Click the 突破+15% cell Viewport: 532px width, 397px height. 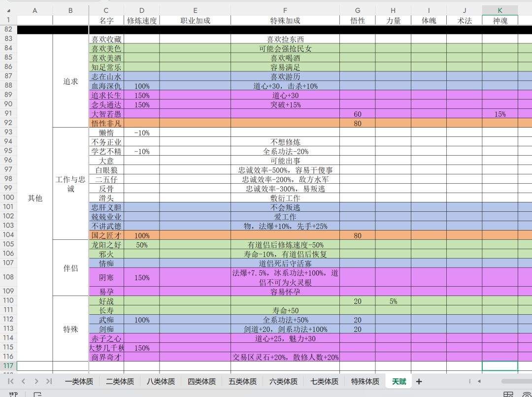285,104
